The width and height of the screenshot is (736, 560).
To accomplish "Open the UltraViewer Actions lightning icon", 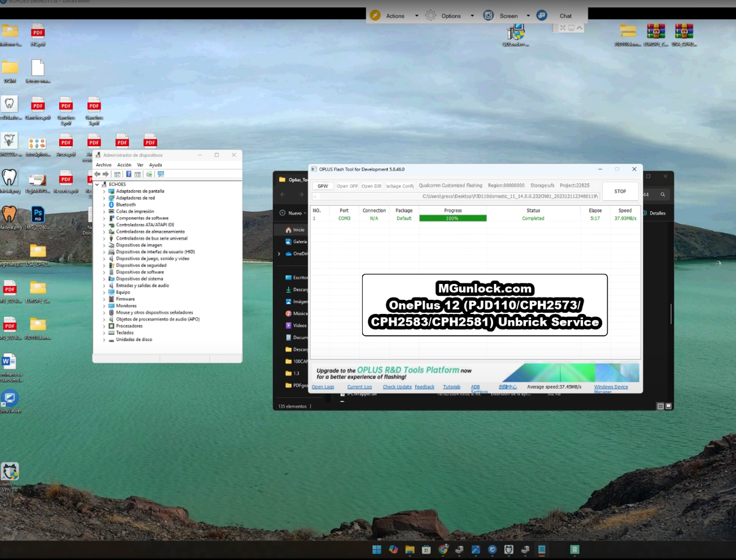I will pos(375,16).
